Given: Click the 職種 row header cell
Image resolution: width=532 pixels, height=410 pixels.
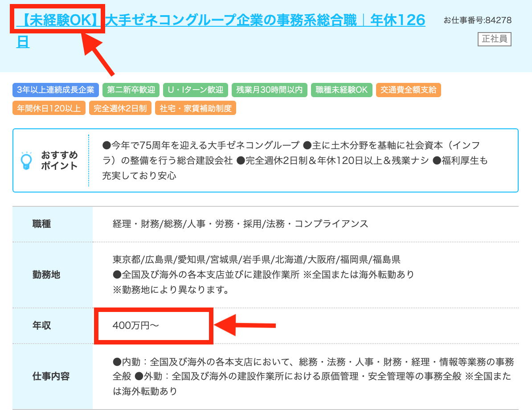Looking at the screenshot, I should 41,224.
